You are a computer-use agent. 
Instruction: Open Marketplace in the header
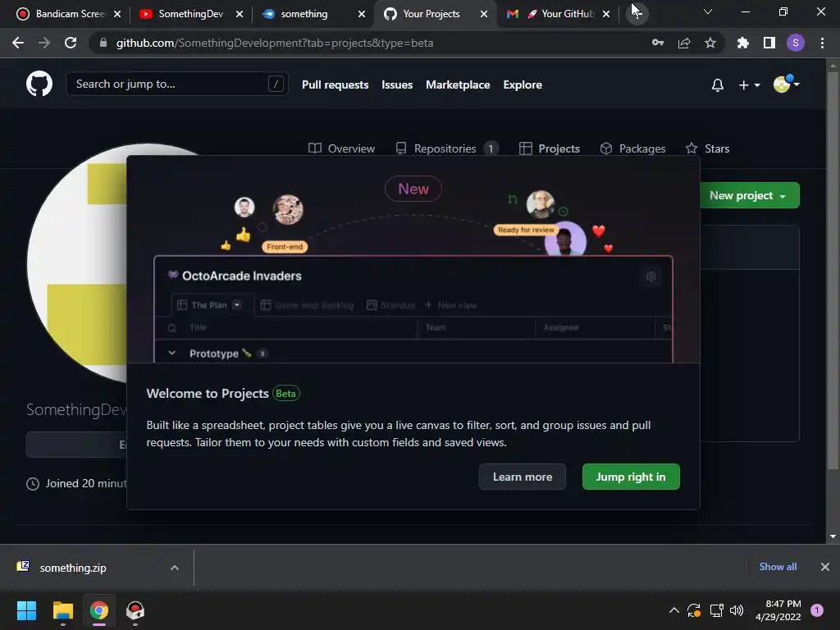[458, 84]
